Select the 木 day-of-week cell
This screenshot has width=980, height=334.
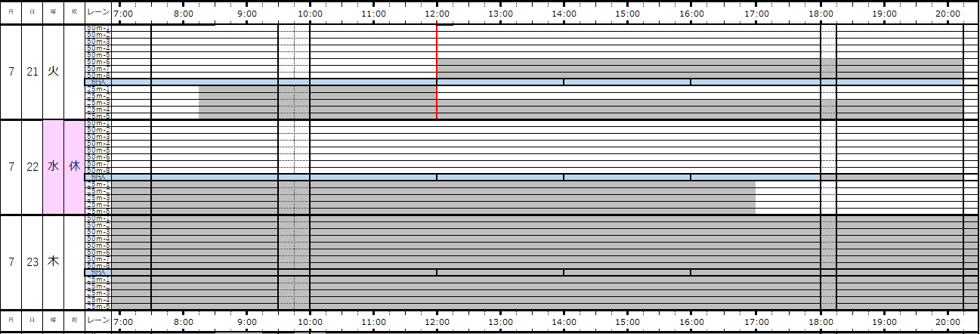click(53, 262)
